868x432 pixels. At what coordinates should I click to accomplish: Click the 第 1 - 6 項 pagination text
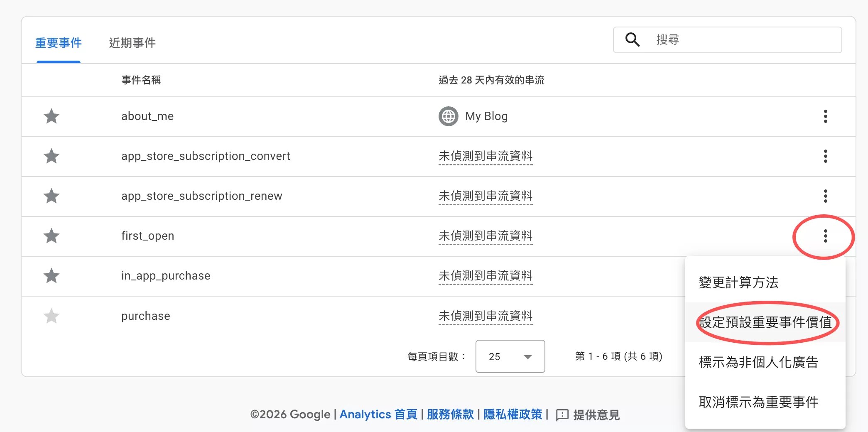[x=619, y=356]
